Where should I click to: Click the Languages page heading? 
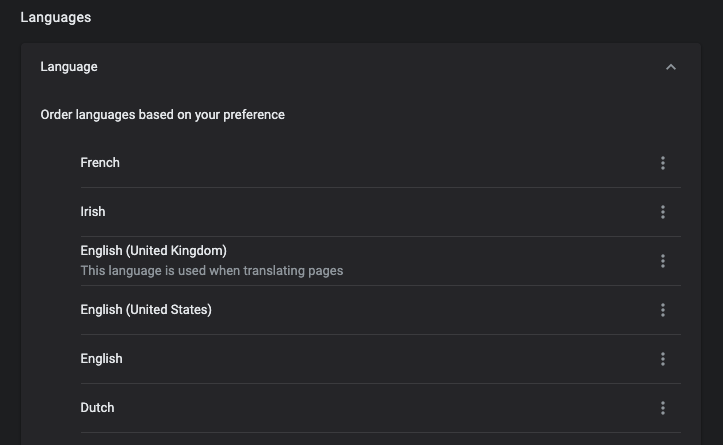[x=56, y=17]
